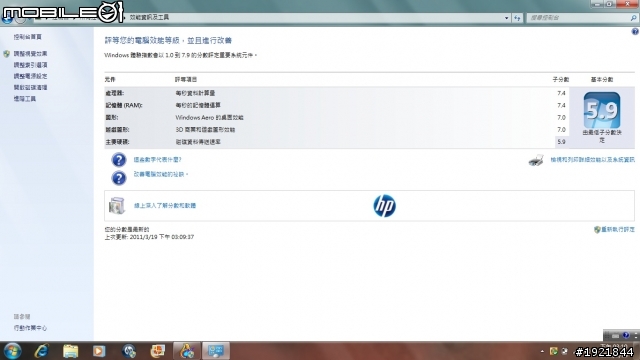Screen dimensions: 640x360
Task: Select the active Control Panel taskbar button
Action: click(x=216, y=351)
